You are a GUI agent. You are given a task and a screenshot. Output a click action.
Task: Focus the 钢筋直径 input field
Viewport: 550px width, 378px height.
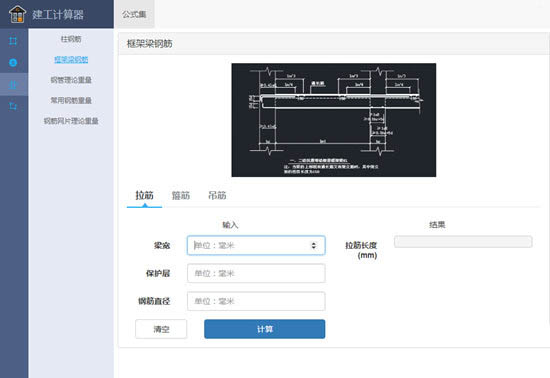[256, 301]
